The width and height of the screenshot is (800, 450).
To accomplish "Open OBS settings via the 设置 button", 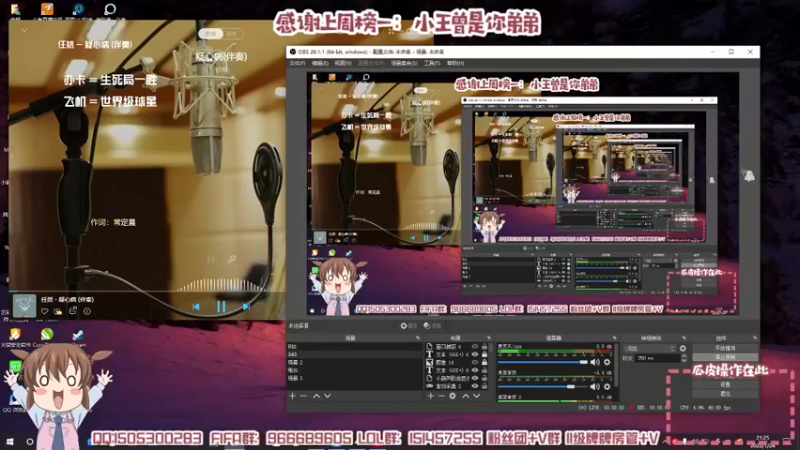I will [x=724, y=385].
